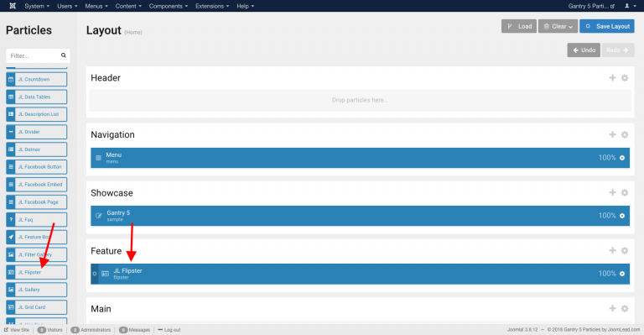Open settings of the JL Flipster particle

[x=622, y=274]
